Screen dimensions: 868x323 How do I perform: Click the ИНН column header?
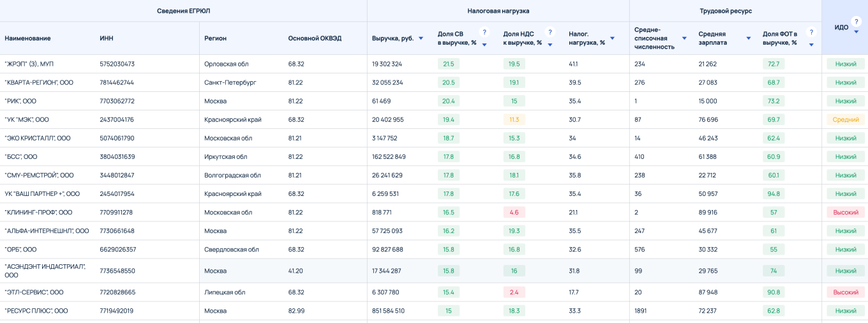tap(107, 38)
